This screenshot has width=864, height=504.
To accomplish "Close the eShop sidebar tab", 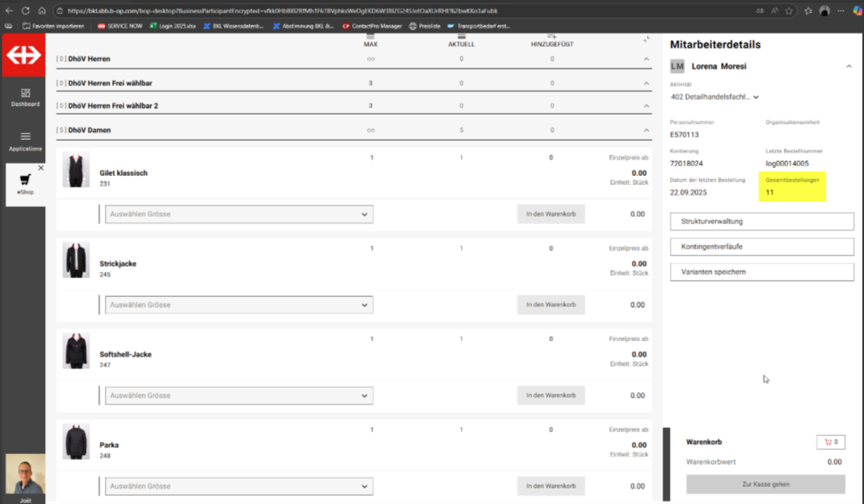I will 41,168.
